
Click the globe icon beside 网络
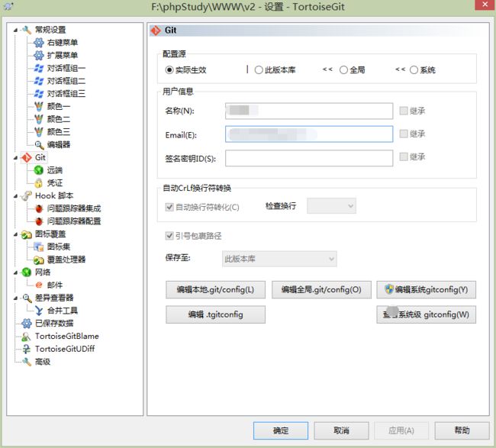pyautogui.click(x=27, y=272)
